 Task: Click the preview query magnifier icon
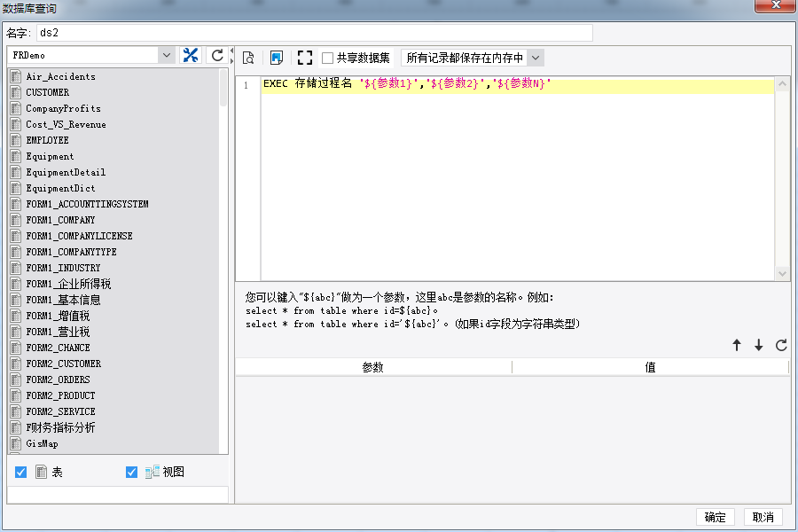248,58
